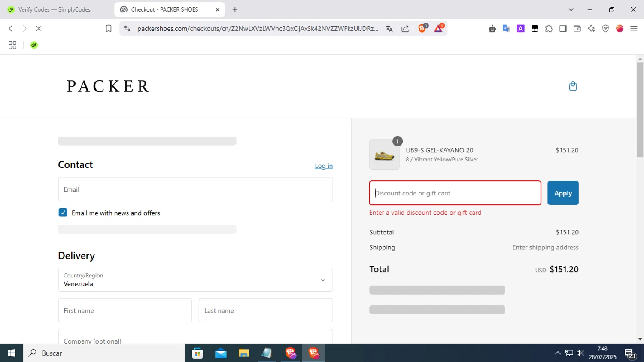Open the Mail app in taskbar
The height and width of the screenshot is (362, 644).
[x=221, y=353]
